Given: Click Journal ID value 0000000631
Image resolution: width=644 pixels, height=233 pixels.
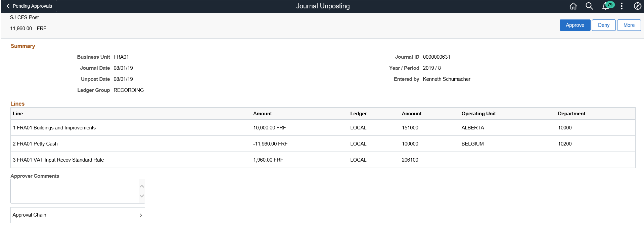Looking at the screenshot, I should pos(436,57).
